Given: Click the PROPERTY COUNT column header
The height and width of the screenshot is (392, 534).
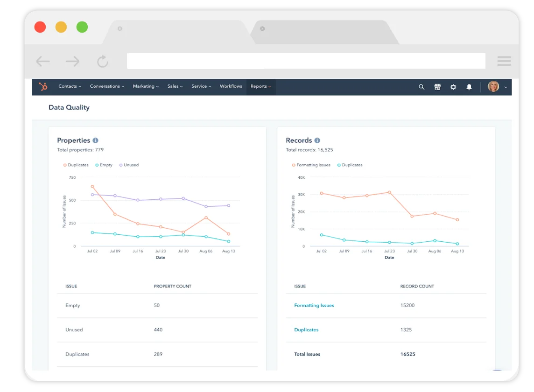Looking at the screenshot, I should (172, 287).
